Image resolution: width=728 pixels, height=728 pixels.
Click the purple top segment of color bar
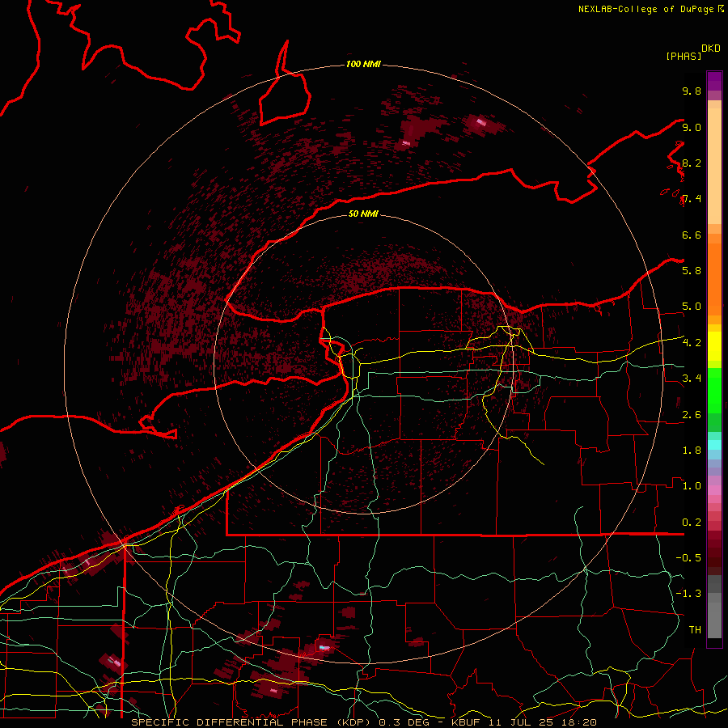click(x=714, y=81)
